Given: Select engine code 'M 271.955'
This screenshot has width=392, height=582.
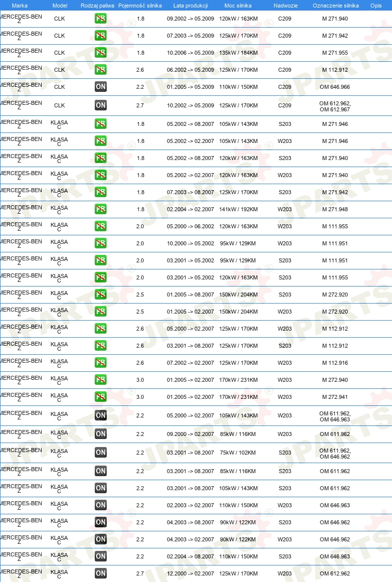Looking at the screenshot, I should coord(335,53).
